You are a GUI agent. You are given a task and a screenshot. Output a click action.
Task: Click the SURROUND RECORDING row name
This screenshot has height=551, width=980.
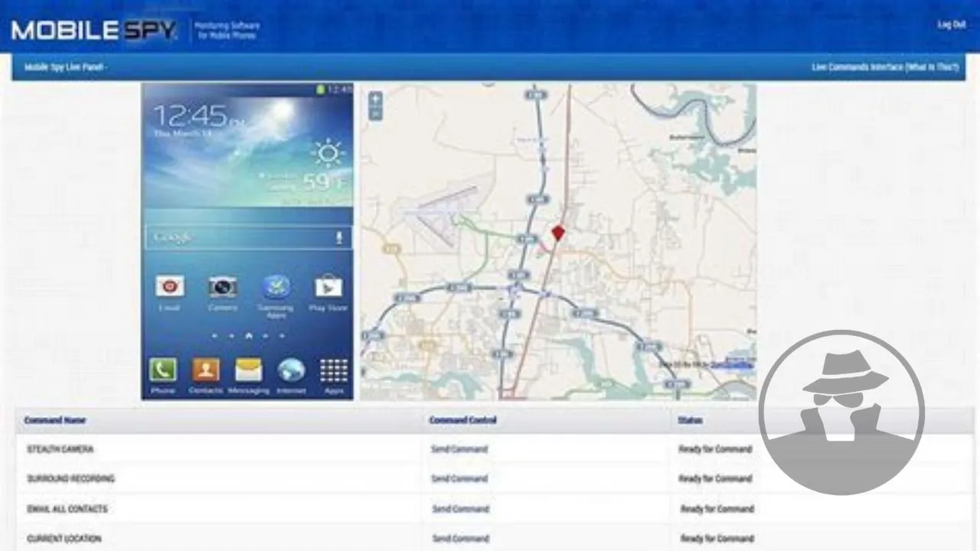coord(70,479)
